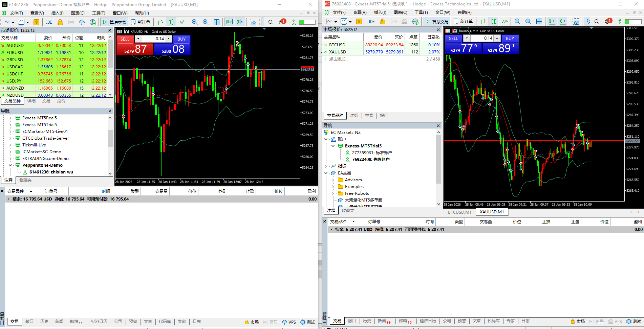This screenshot has width=644, height=329.
Task: Open the 历史 tab in the Pepperstone terminal
Action: (x=44, y=322)
